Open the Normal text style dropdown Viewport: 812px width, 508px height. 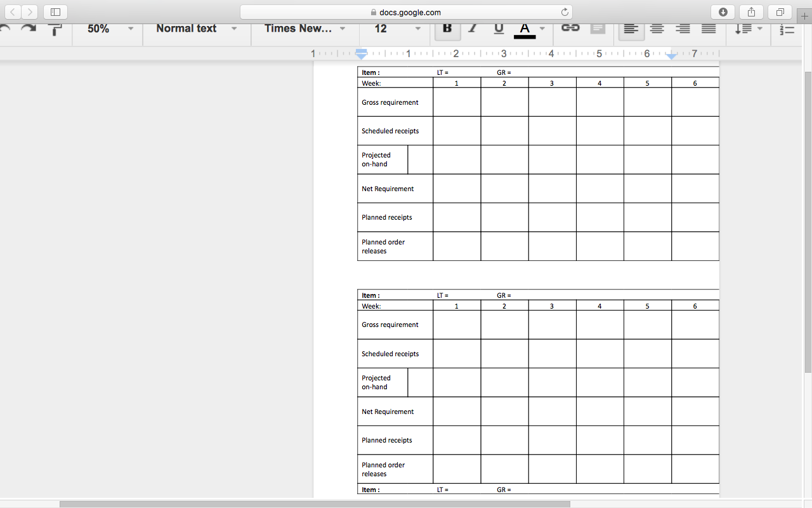(196, 29)
